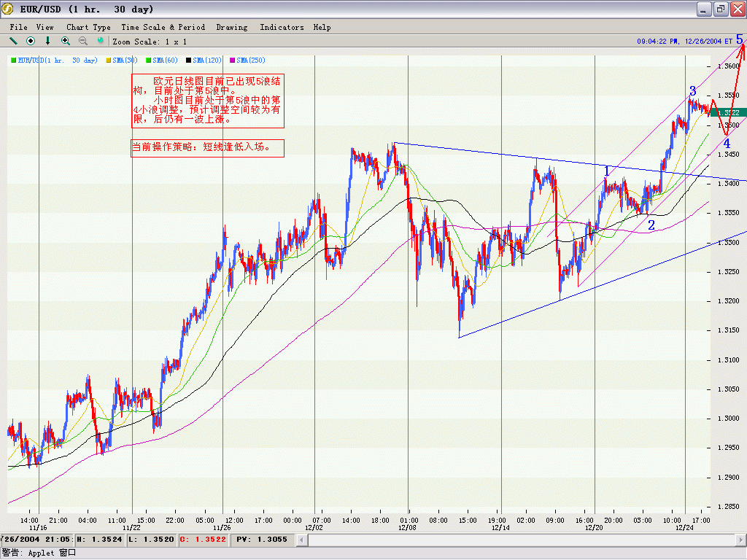Click the Zoom Scale: 1 x 1 label
The height and width of the screenshot is (560, 747).
pyautogui.click(x=150, y=42)
